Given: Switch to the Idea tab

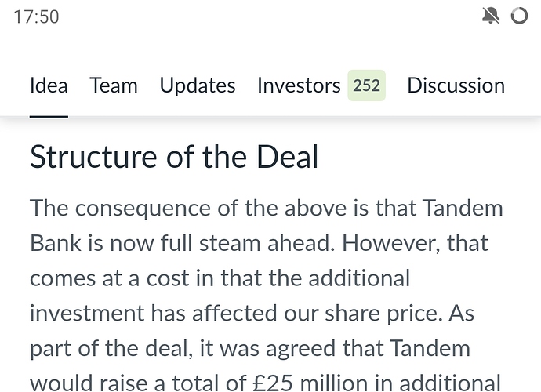Looking at the screenshot, I should coord(49,85).
